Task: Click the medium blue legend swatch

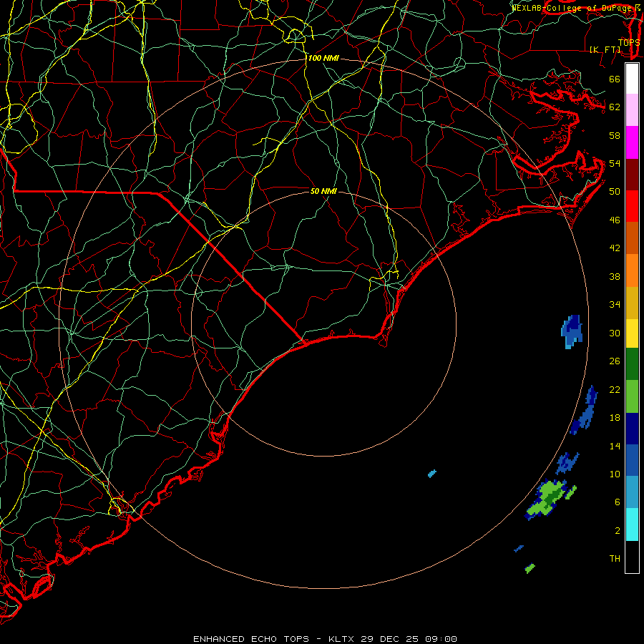Action: click(632, 460)
